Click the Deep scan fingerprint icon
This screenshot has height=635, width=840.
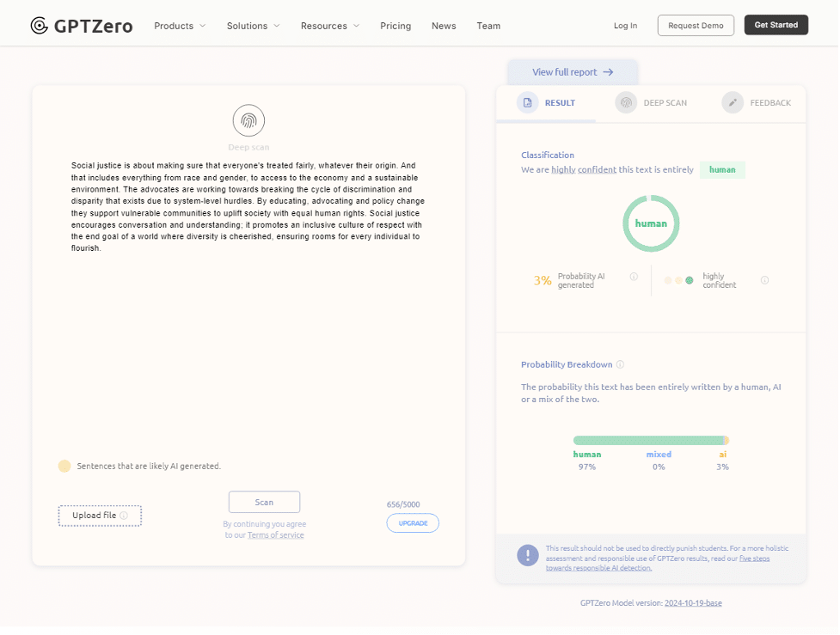(x=248, y=120)
